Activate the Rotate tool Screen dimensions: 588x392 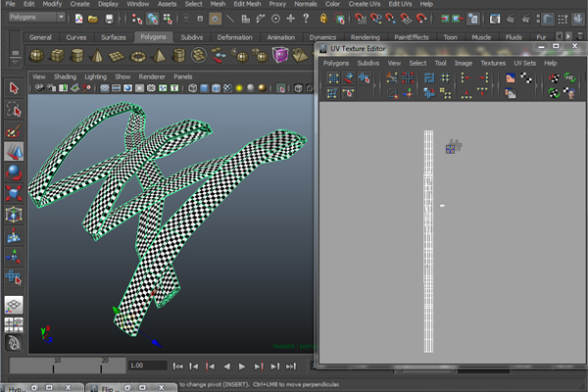(14, 172)
